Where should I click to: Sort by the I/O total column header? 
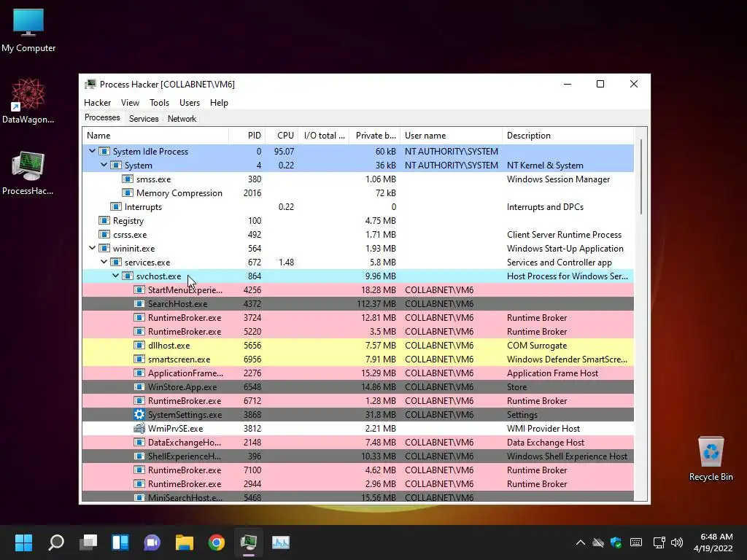coord(323,135)
